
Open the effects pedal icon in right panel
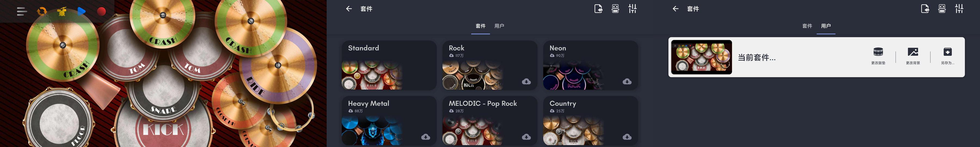(942, 9)
